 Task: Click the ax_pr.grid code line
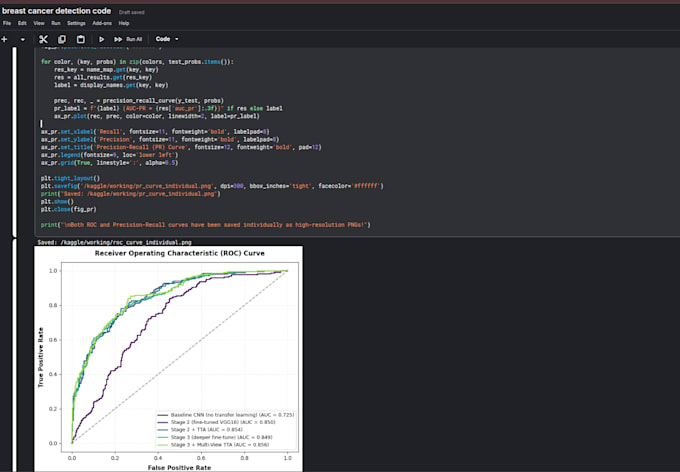point(109,163)
